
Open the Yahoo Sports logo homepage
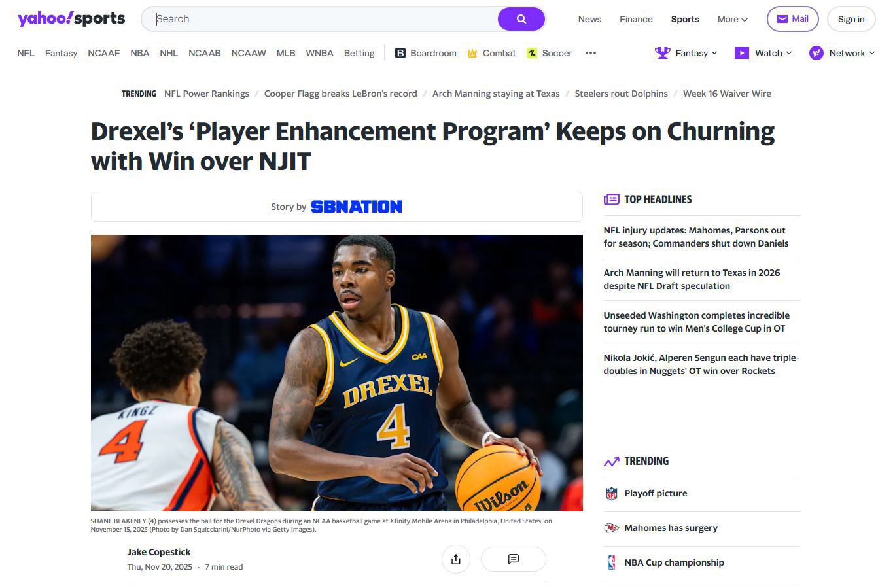(71, 18)
